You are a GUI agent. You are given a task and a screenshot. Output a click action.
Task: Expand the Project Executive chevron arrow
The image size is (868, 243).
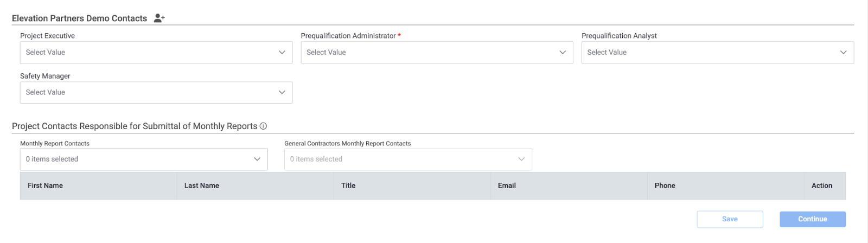click(282, 53)
